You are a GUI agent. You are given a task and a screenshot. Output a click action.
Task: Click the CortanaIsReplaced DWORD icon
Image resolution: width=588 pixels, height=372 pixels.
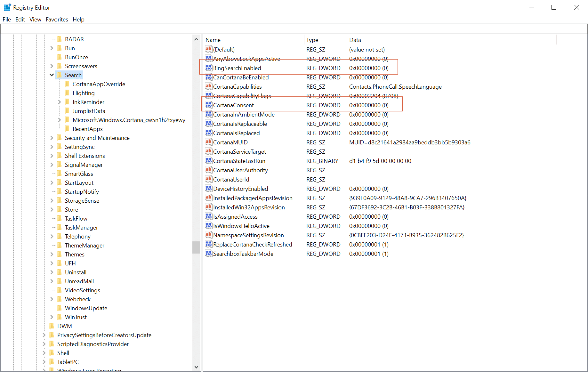209,133
